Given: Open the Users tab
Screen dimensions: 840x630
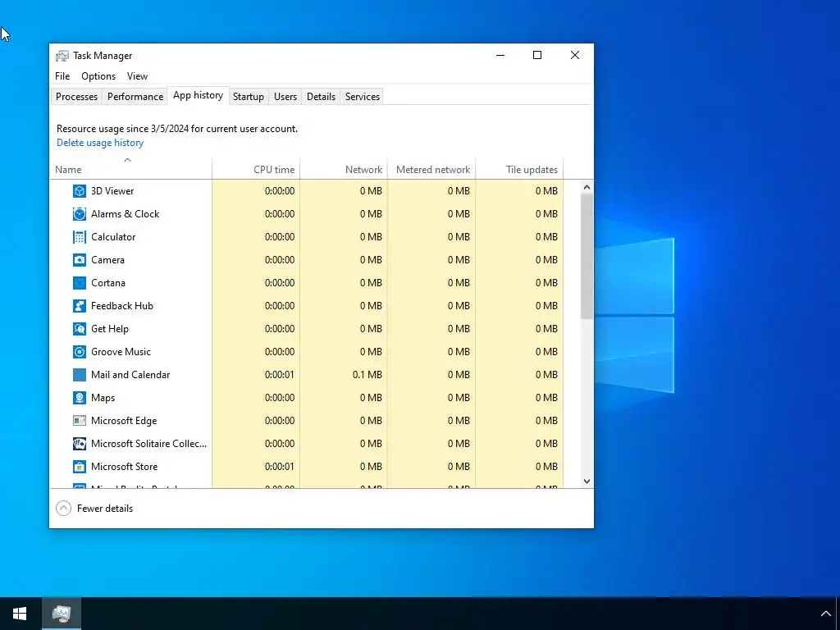Looking at the screenshot, I should point(285,97).
